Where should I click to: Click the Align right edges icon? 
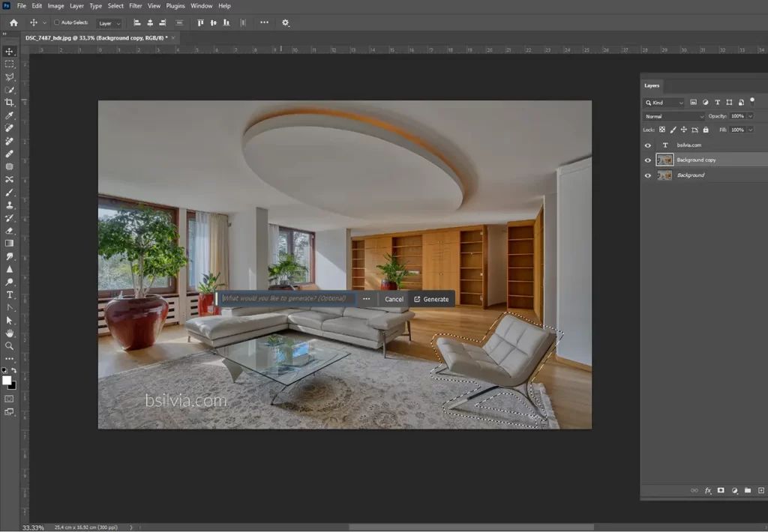(163, 22)
